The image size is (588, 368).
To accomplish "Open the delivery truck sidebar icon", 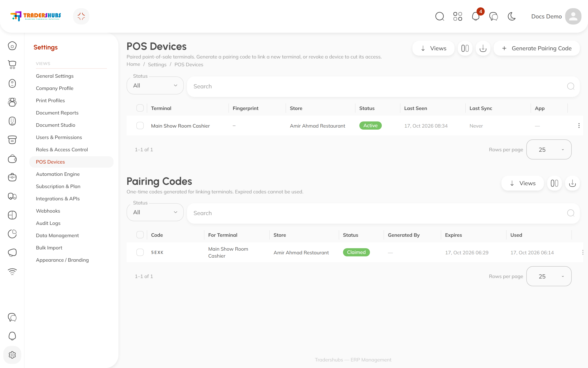I will pos(12,196).
